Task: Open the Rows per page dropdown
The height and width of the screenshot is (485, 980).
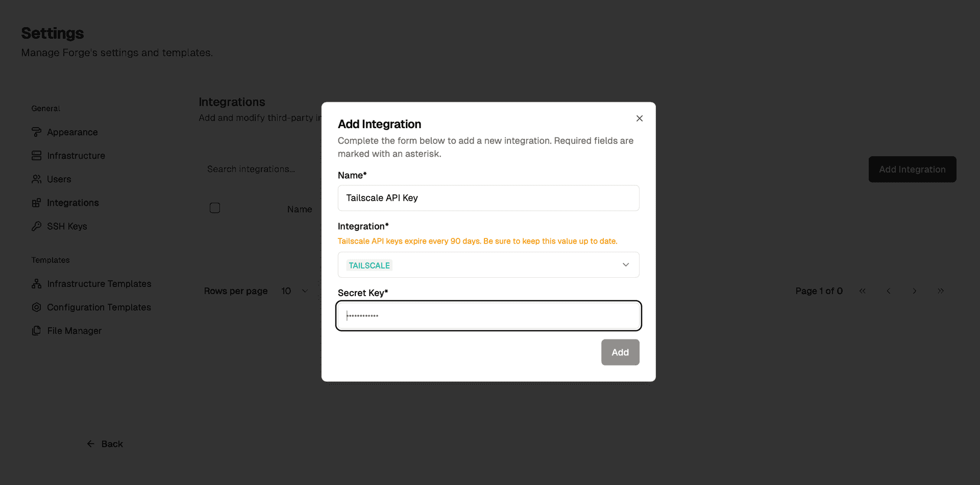Action: (x=295, y=291)
